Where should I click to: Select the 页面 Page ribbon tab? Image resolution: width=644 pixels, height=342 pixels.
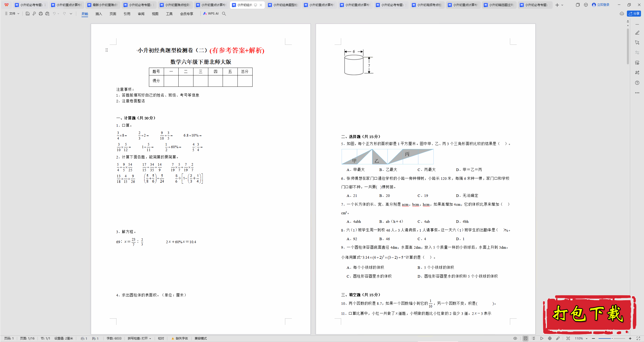tap(113, 14)
